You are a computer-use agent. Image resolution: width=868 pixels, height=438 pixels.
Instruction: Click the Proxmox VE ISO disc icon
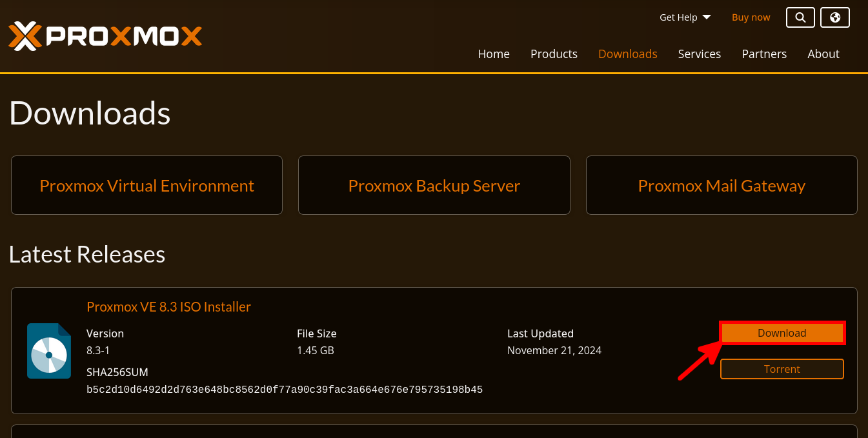(x=48, y=351)
